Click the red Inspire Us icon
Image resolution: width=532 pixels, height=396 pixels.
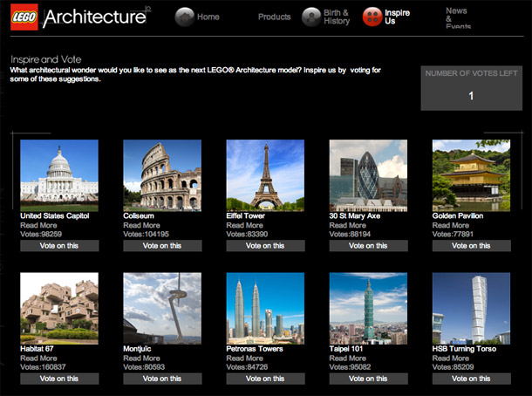(x=372, y=17)
